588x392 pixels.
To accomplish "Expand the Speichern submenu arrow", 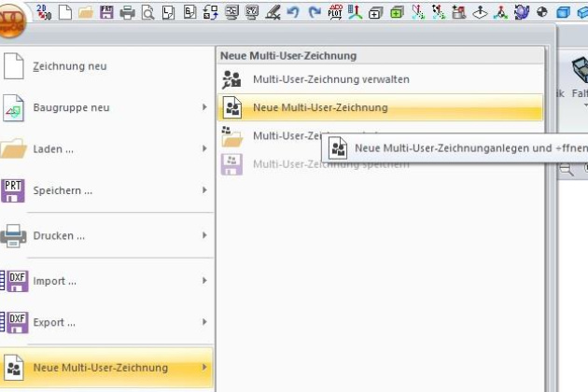I will tap(203, 190).
